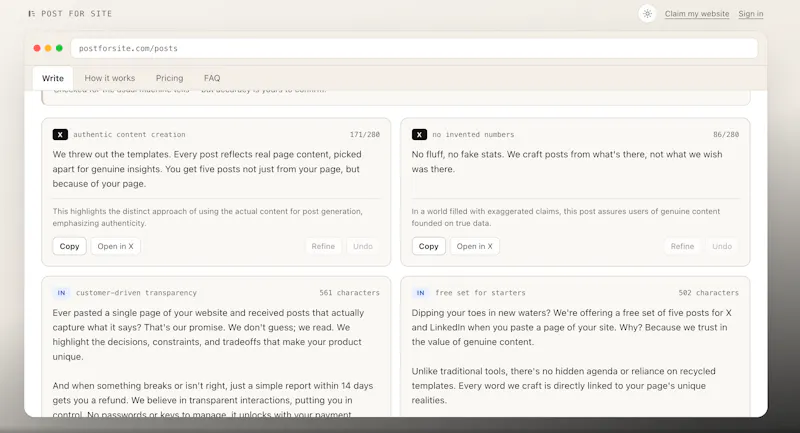800x433 pixels.
Task: Open authentic content creation post in X
Action: tap(115, 246)
